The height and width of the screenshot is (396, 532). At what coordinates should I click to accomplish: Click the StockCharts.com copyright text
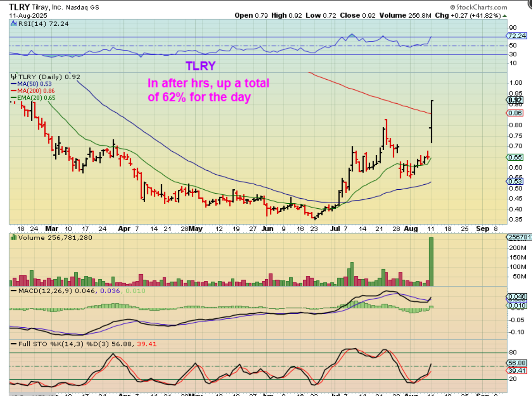(x=478, y=7)
